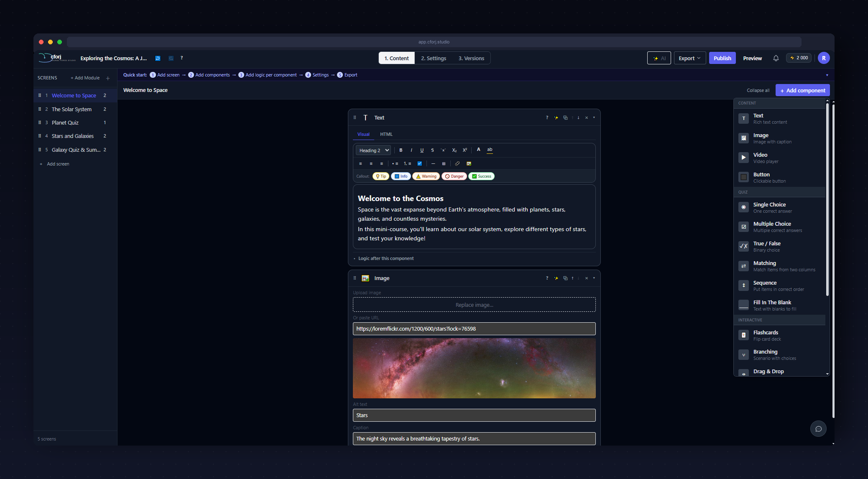This screenshot has height=479, width=868.
Task: Underline the selected text
Action: coord(422,150)
